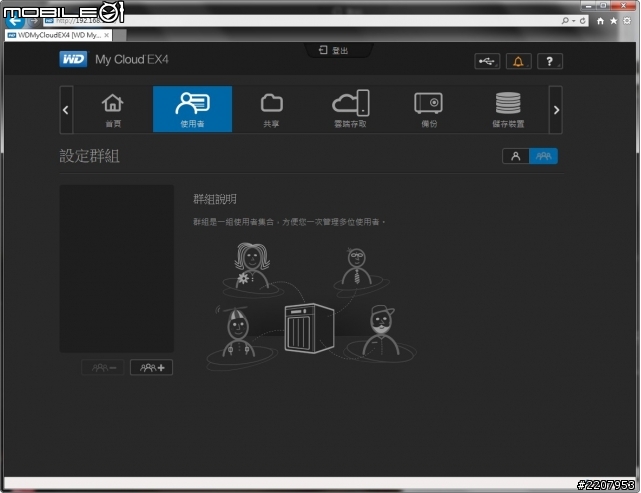Switch to groups view toggle

coord(543,156)
